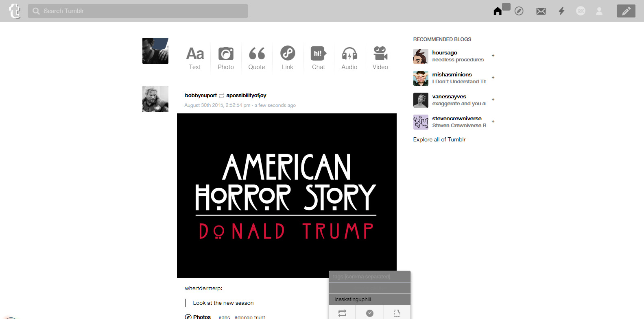The height and width of the screenshot is (319, 644).
Task: Click the 'needless procedures' blog description
Action: (x=458, y=60)
